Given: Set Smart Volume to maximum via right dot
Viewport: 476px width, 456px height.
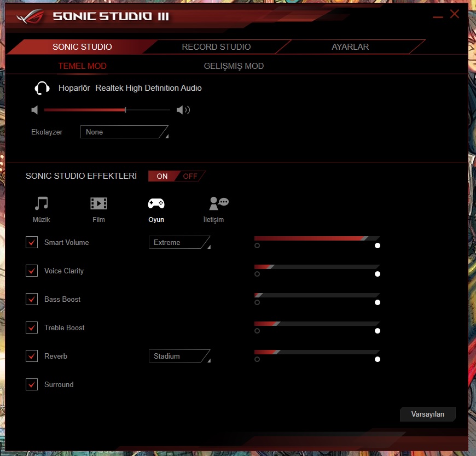Looking at the screenshot, I should point(378,245).
